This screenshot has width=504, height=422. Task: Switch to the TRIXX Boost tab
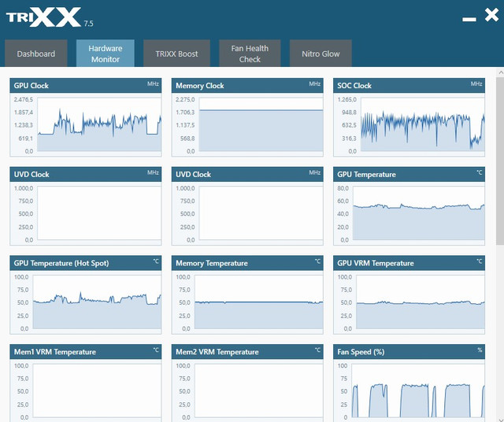click(x=176, y=54)
